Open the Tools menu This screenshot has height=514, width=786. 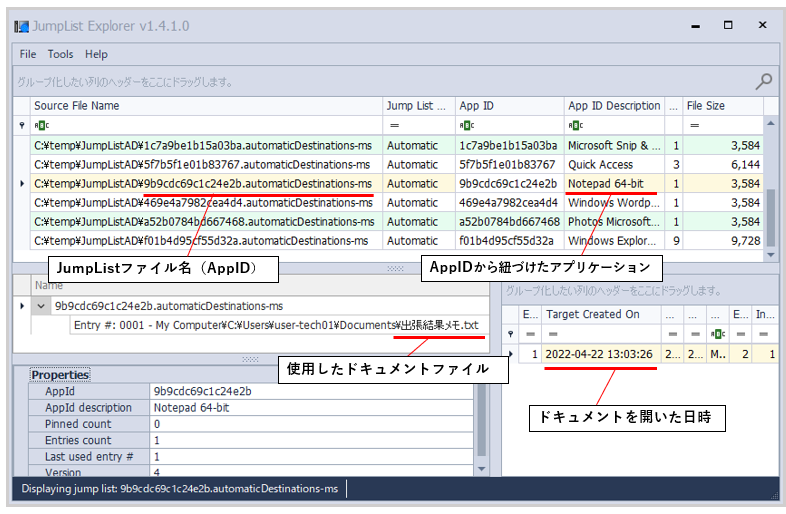tap(60, 54)
